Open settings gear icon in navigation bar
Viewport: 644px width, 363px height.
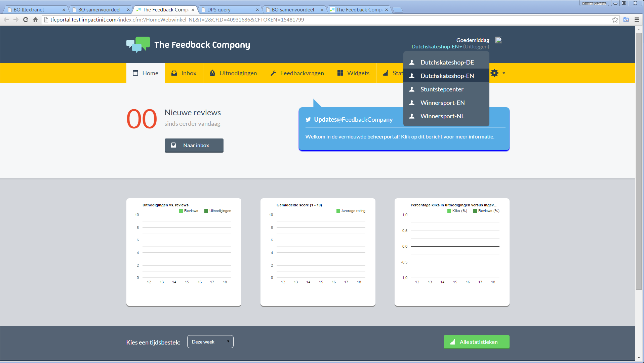pyautogui.click(x=494, y=73)
